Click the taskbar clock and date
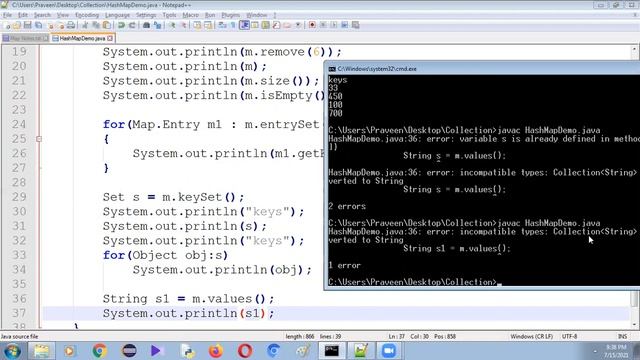 616,351
